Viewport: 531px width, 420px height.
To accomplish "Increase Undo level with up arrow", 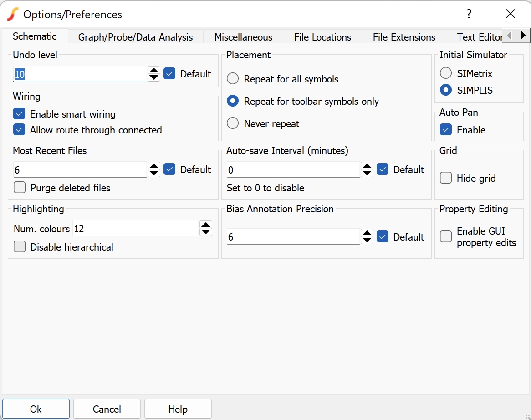I will [x=154, y=70].
